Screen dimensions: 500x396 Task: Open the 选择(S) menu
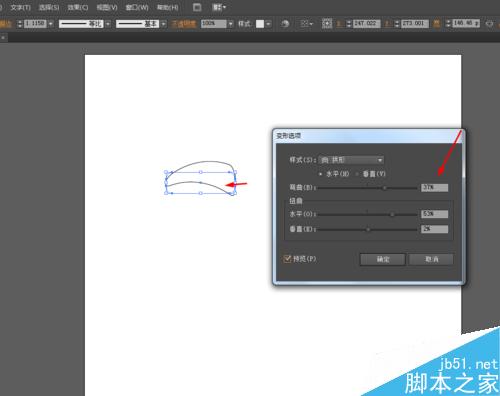point(49,7)
